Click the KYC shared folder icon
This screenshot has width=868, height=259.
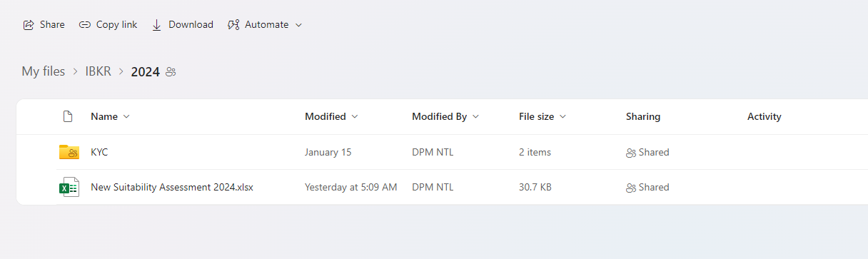[x=69, y=152]
